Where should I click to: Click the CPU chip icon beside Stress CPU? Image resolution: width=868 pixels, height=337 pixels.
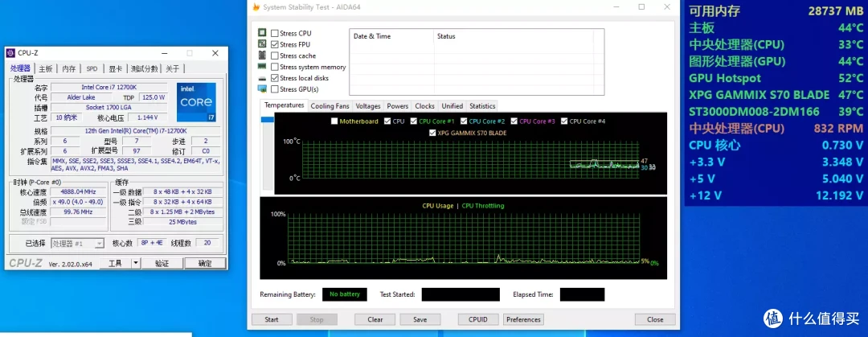tap(262, 33)
